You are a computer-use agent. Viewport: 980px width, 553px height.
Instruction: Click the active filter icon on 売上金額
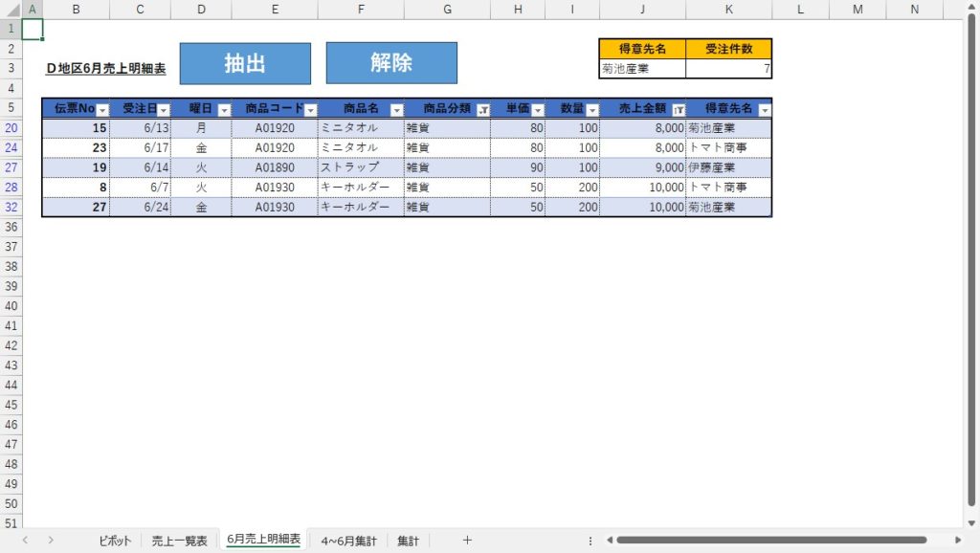(679, 110)
